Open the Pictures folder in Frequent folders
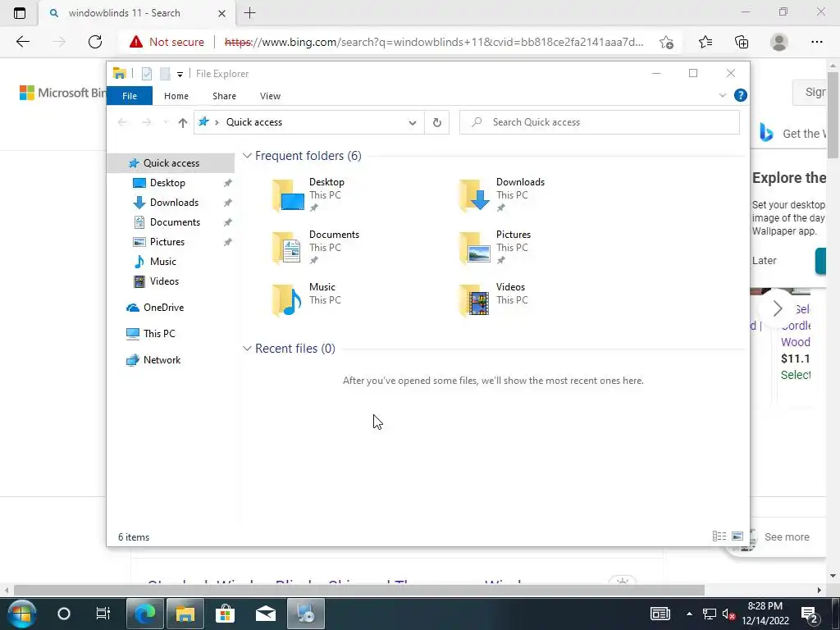 coord(495,248)
